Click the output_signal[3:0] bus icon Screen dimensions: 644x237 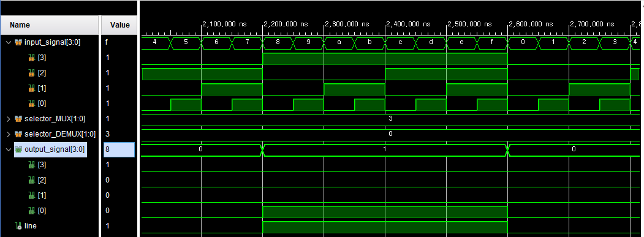tap(18, 149)
